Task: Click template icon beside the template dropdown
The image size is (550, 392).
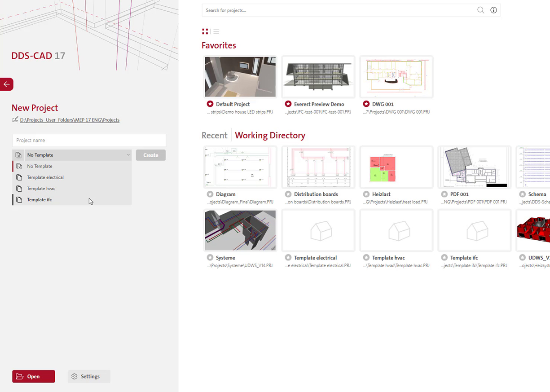Action: pos(18,155)
